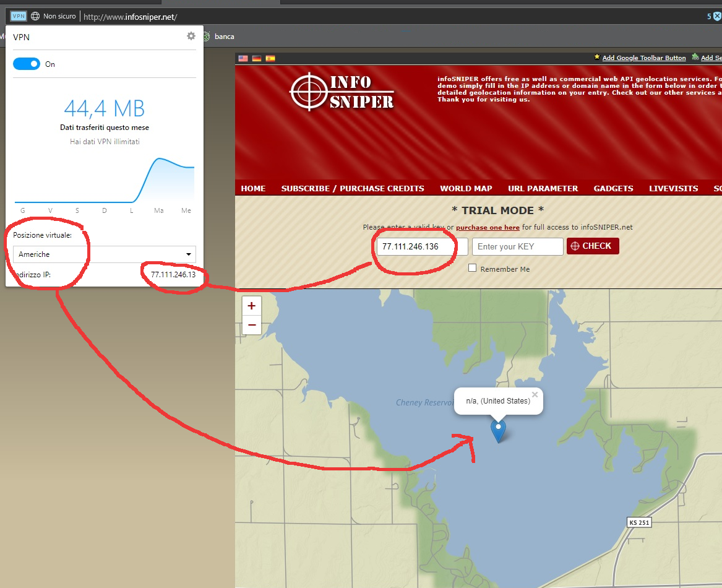
Task: Click the VPN IP address 77.111.246.13
Action: [x=173, y=275]
